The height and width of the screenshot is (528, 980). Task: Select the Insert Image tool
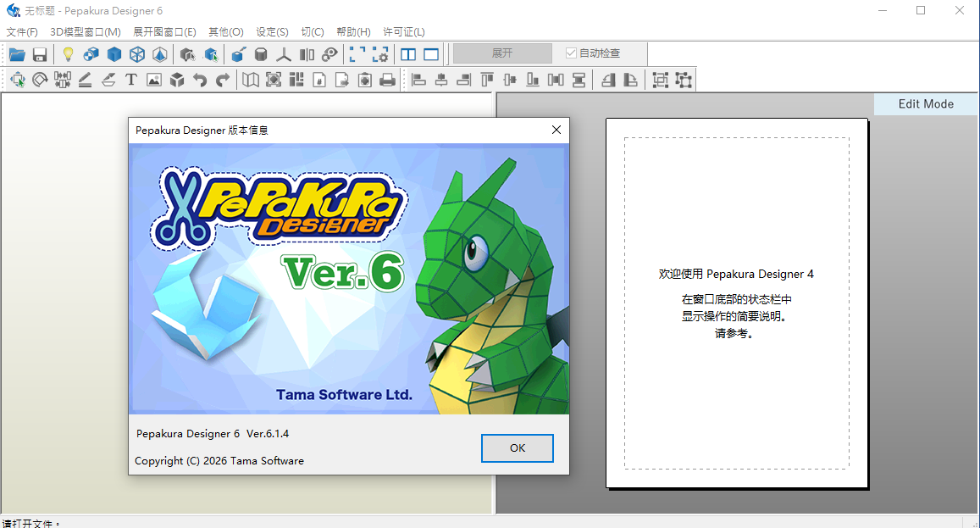154,79
